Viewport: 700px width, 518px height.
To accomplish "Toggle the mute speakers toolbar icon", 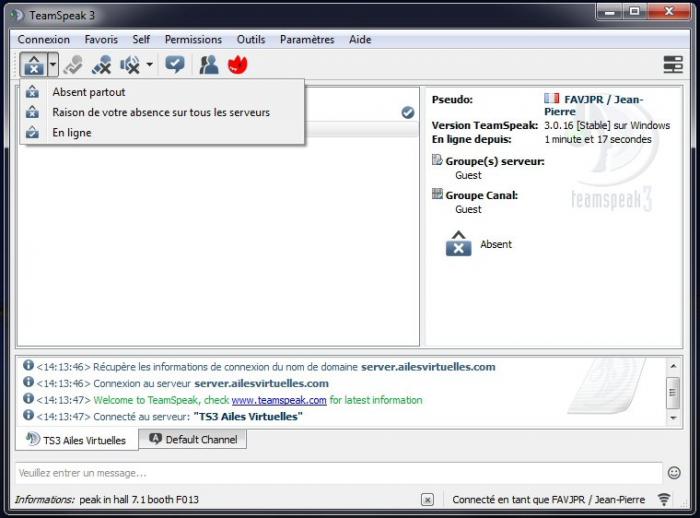I will (129, 65).
